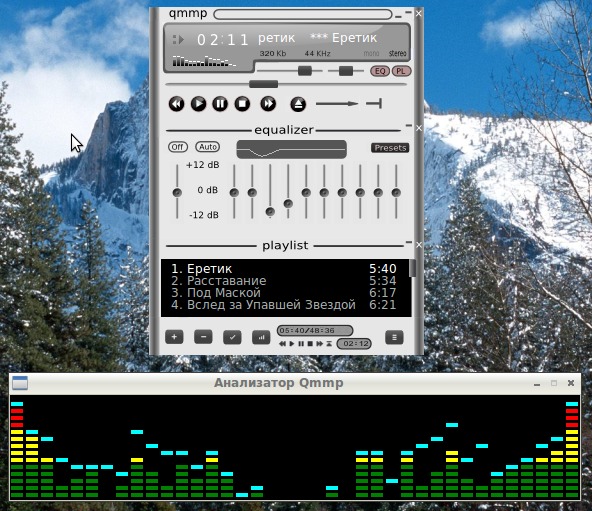Open the playlist sort (bars) menu button
The height and width of the screenshot is (511, 592).
(x=261, y=337)
